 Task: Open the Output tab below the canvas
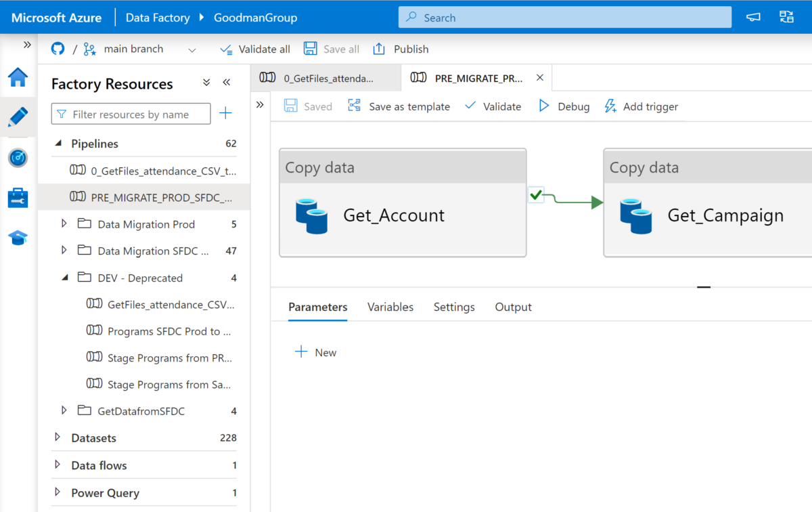coord(513,307)
